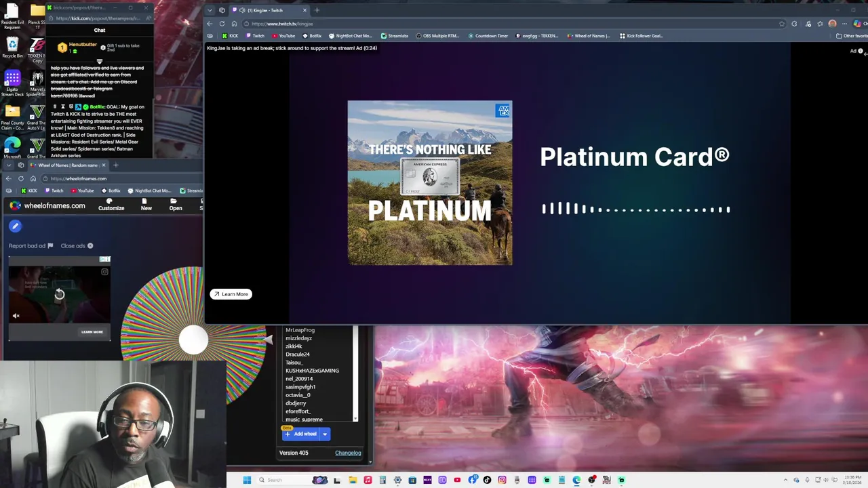Go back in the Wheel of Names browser window
The width and height of the screenshot is (868, 488).
[8, 178]
